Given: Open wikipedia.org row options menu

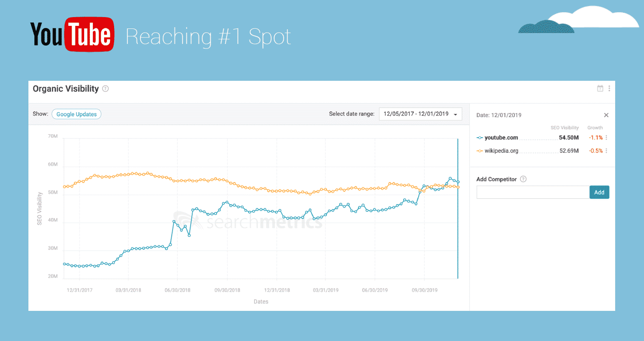Looking at the screenshot, I should click(x=606, y=151).
